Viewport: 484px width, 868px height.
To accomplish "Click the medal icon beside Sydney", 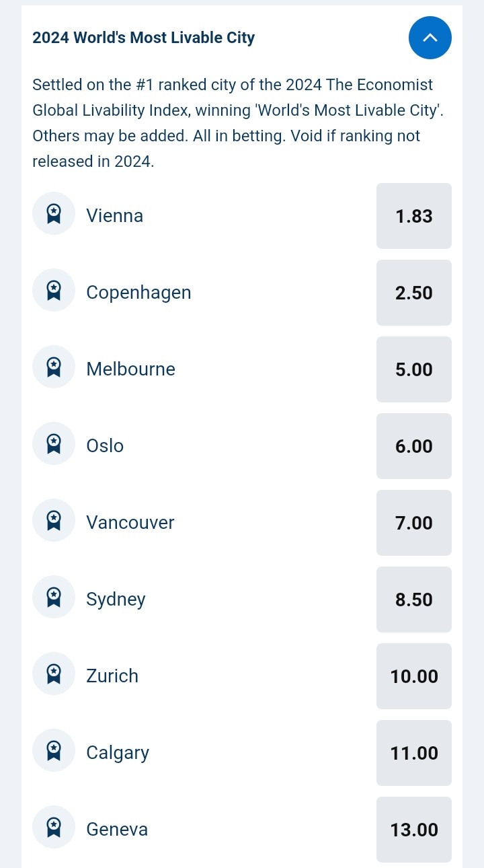I will click(54, 598).
